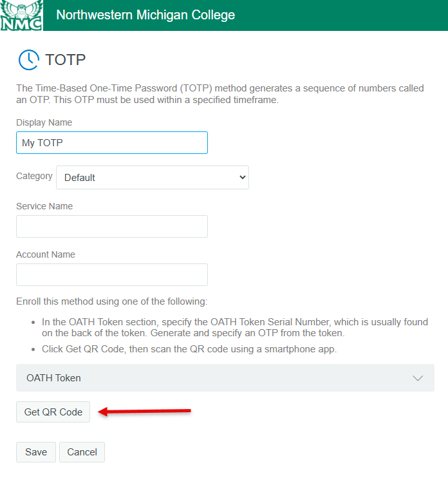Click the Display Name label
This screenshot has height=485, width=448.
44,122
